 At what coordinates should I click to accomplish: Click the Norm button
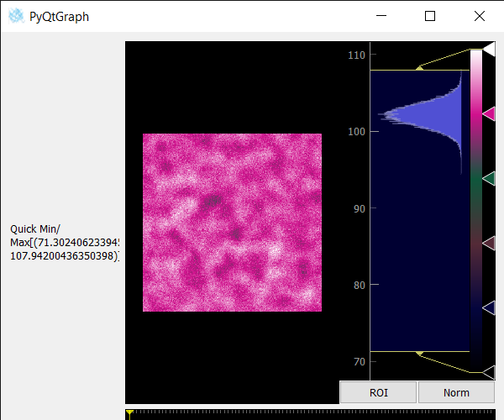tap(456, 392)
